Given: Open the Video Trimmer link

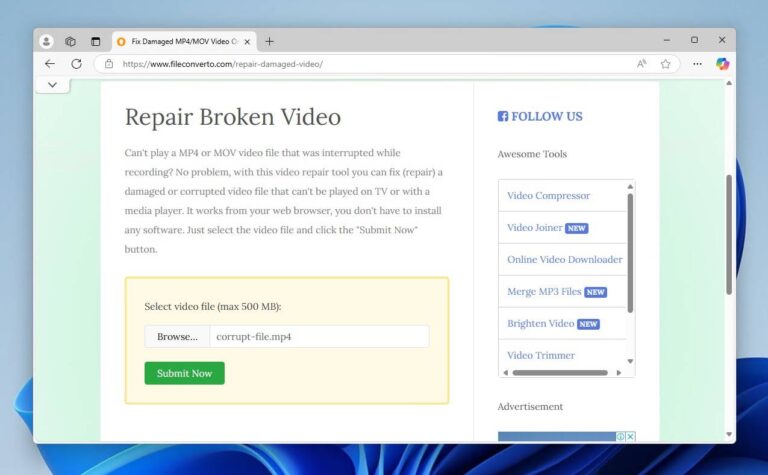Looking at the screenshot, I should point(541,356).
